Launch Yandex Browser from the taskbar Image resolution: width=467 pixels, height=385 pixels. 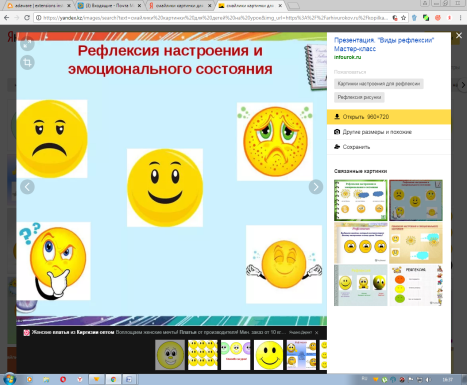80,379
